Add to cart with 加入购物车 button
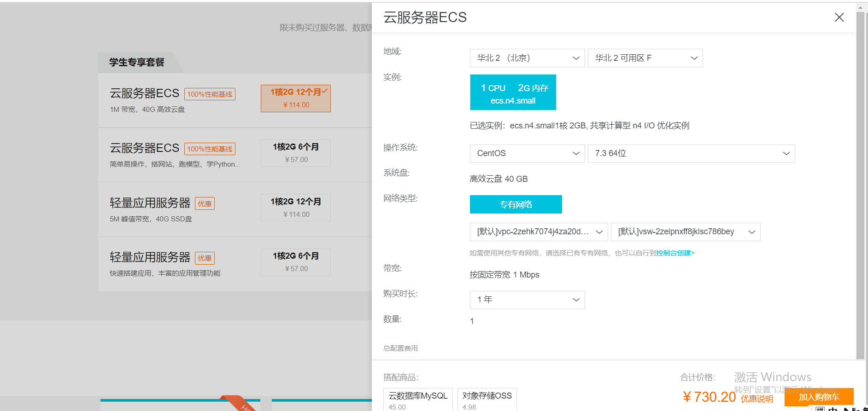Screen dimensions: 868x411 click(x=819, y=397)
